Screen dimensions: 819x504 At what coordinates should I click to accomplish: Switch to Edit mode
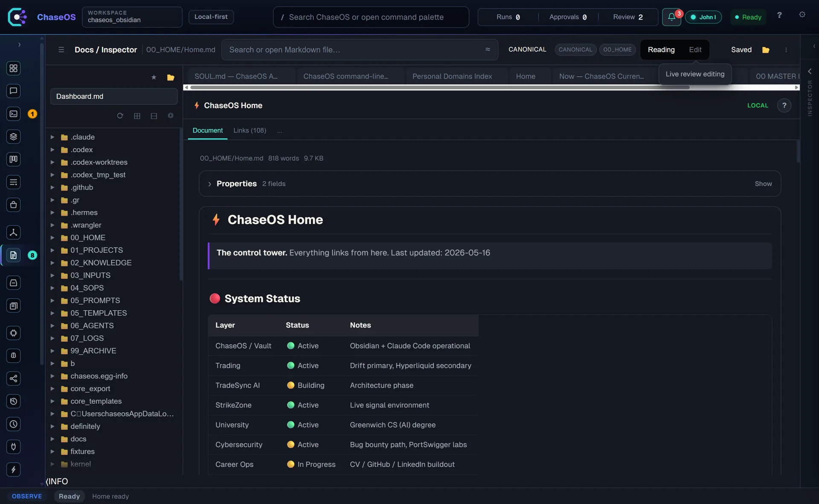click(x=695, y=50)
